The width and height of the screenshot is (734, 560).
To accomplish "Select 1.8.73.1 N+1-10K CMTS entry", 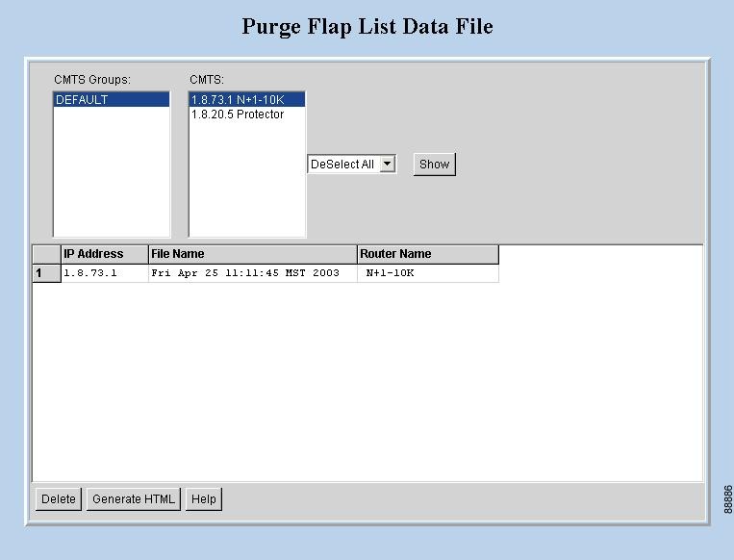I will pos(246,99).
